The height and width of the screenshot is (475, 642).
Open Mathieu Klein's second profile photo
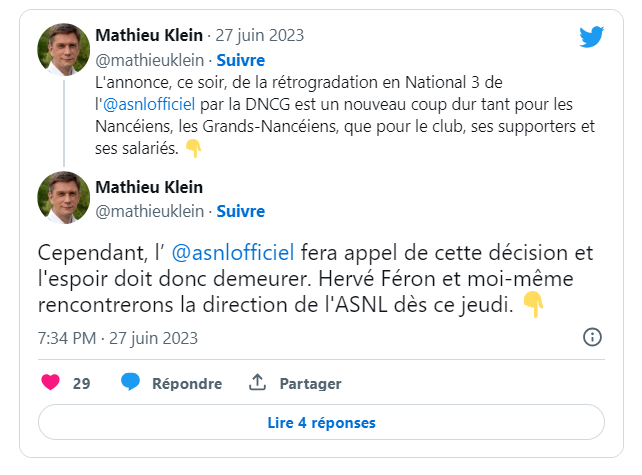tap(64, 197)
